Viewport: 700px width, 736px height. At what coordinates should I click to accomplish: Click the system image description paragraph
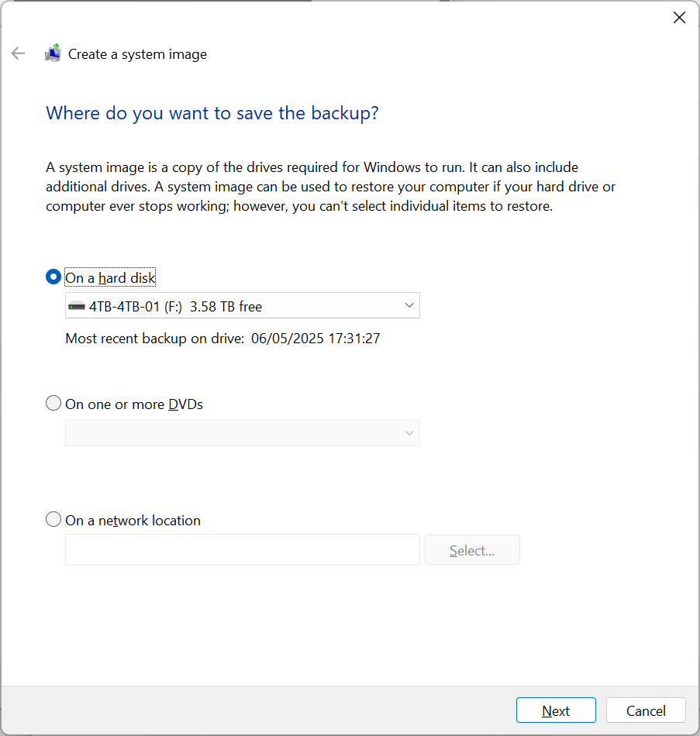coord(330,187)
